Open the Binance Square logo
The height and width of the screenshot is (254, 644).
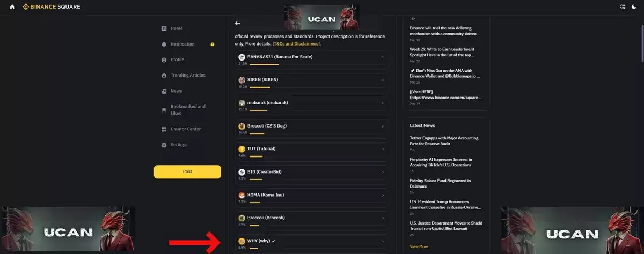coord(53,7)
